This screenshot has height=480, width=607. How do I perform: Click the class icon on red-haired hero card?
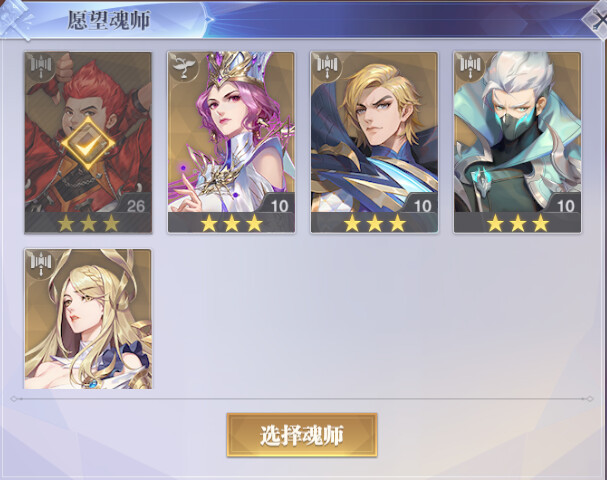(x=41, y=67)
